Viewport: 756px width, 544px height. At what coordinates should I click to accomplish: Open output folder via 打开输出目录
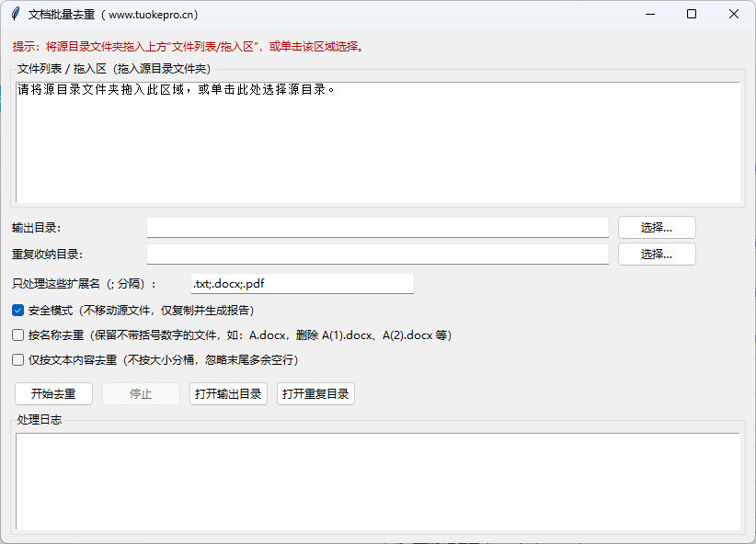point(228,394)
